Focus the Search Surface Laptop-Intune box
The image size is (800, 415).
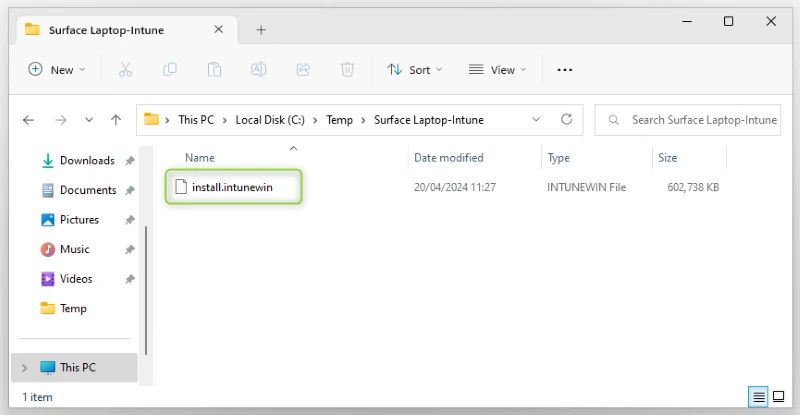click(688, 120)
